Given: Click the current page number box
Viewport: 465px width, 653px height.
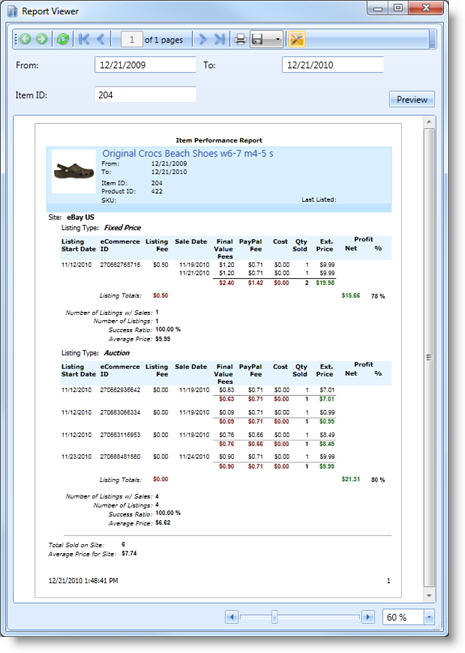Looking at the screenshot, I should pos(132,40).
